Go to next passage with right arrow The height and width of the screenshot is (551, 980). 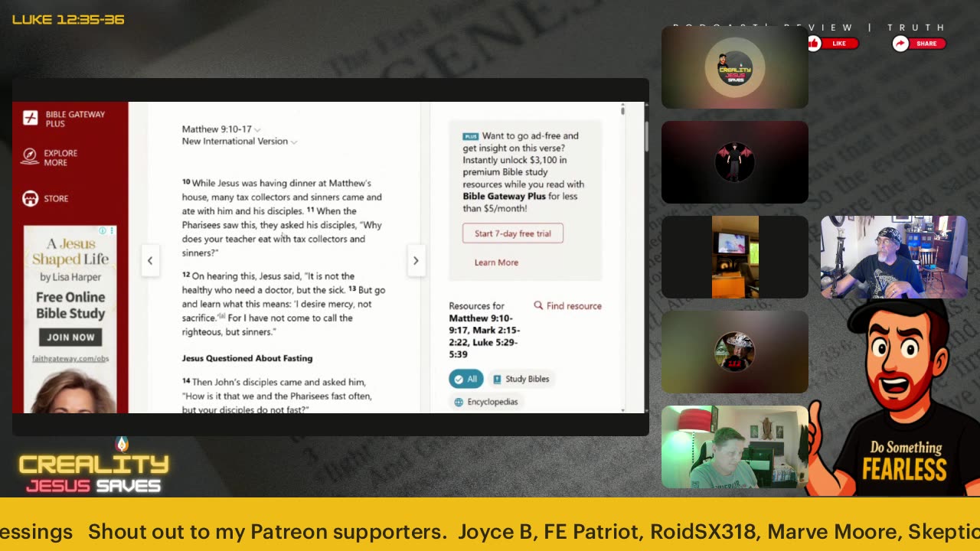pos(416,260)
